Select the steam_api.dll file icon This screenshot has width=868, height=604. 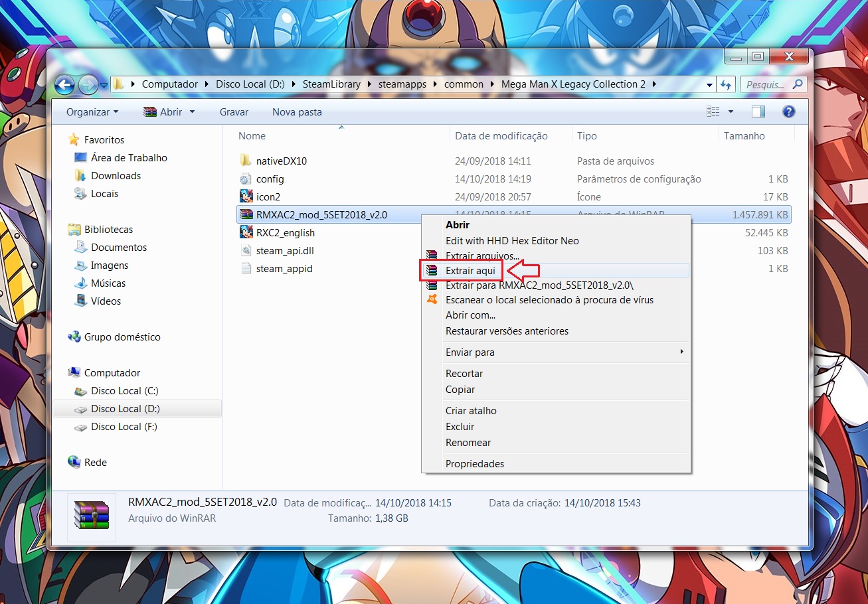point(246,250)
